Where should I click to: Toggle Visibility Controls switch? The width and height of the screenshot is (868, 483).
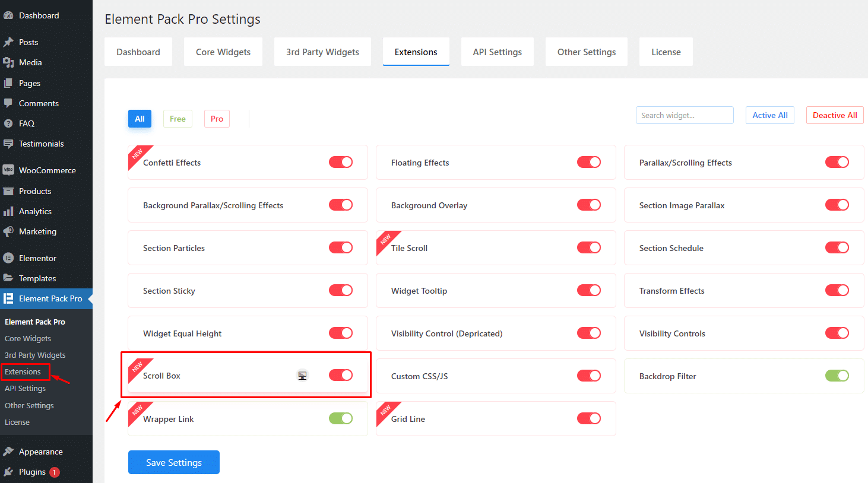coord(837,333)
